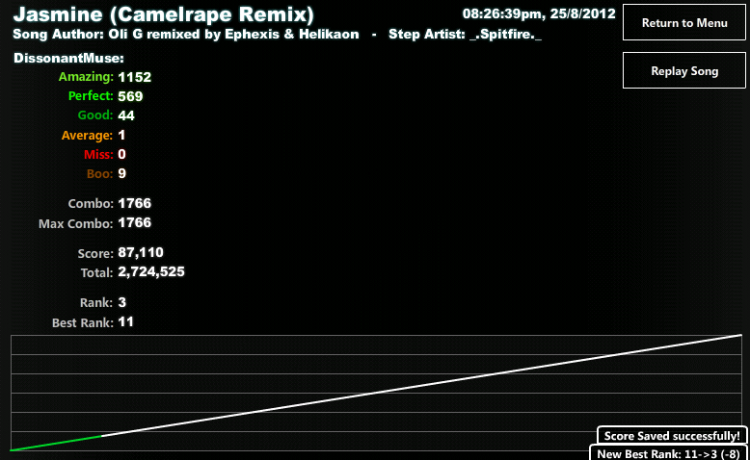The width and height of the screenshot is (750, 460).
Task: Click the Best Rank value 11
Action: (x=125, y=322)
